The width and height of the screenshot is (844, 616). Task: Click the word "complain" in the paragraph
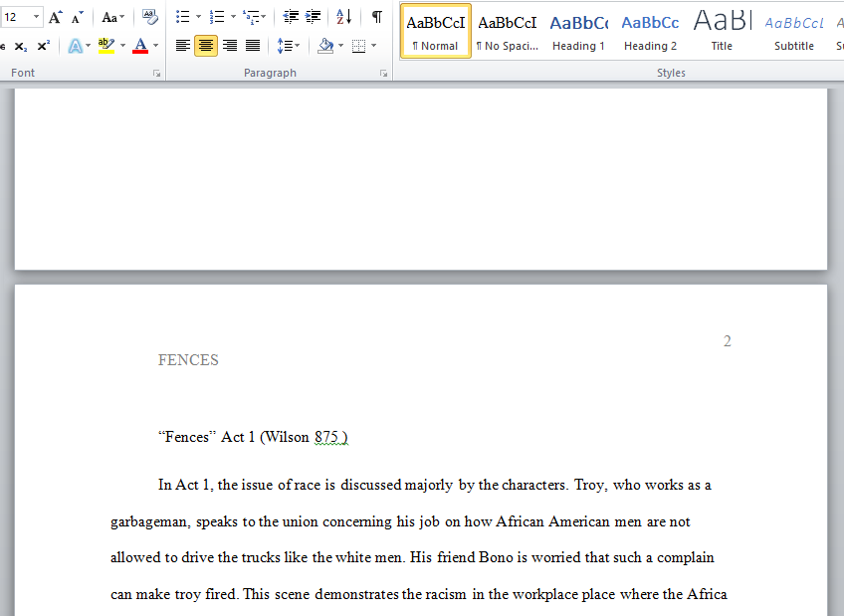click(685, 558)
